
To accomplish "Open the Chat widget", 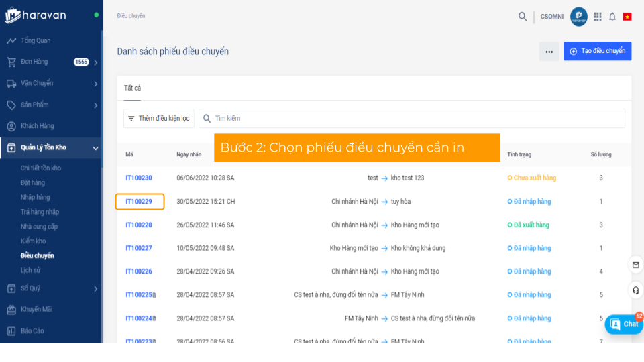I will tap(625, 324).
